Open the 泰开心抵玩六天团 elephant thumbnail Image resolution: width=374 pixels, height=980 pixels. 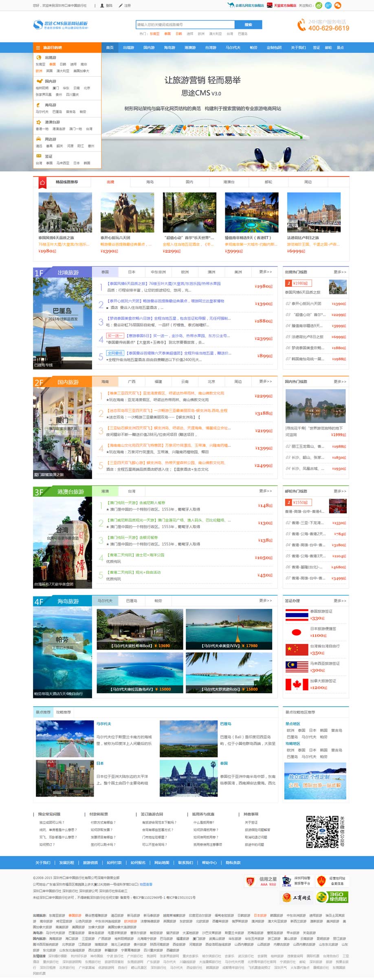[x=128, y=212]
